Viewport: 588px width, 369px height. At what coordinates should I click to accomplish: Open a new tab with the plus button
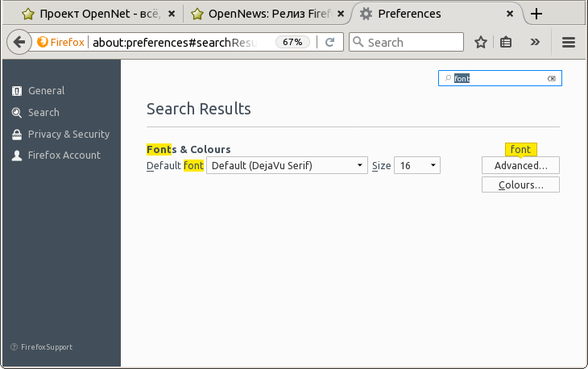[536, 14]
